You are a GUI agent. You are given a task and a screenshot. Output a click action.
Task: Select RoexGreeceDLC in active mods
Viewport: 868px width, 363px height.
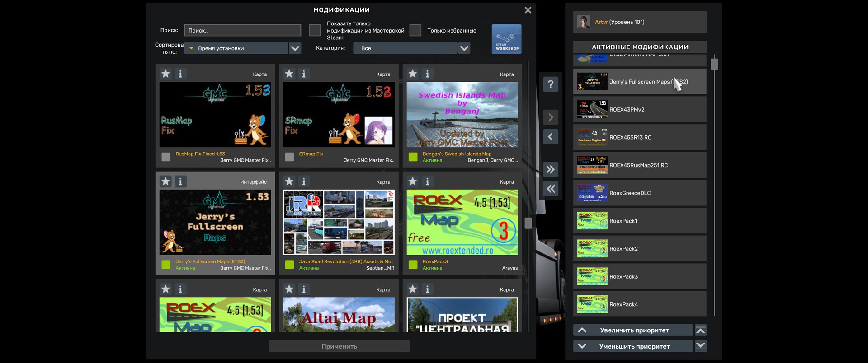pos(640,193)
